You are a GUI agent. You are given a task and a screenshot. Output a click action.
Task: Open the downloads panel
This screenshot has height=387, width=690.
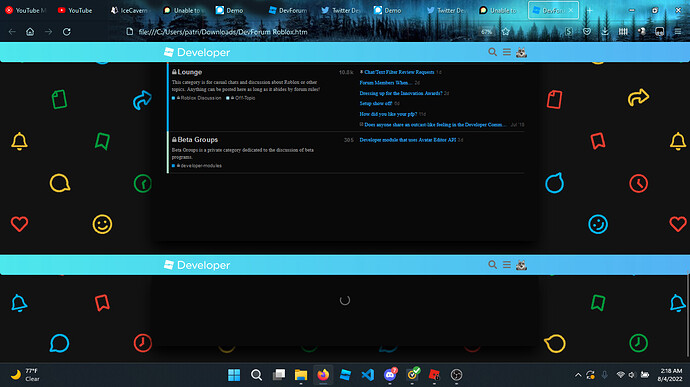(605, 32)
